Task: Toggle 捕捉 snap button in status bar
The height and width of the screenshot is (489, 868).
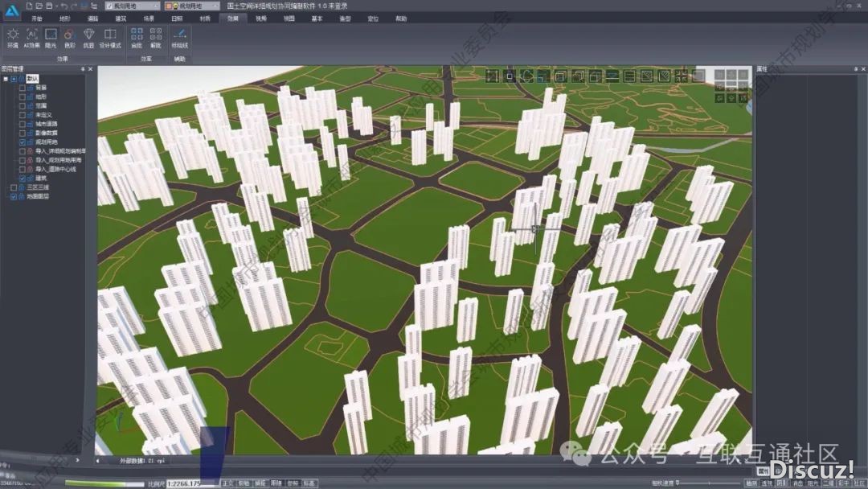Action: (260, 483)
